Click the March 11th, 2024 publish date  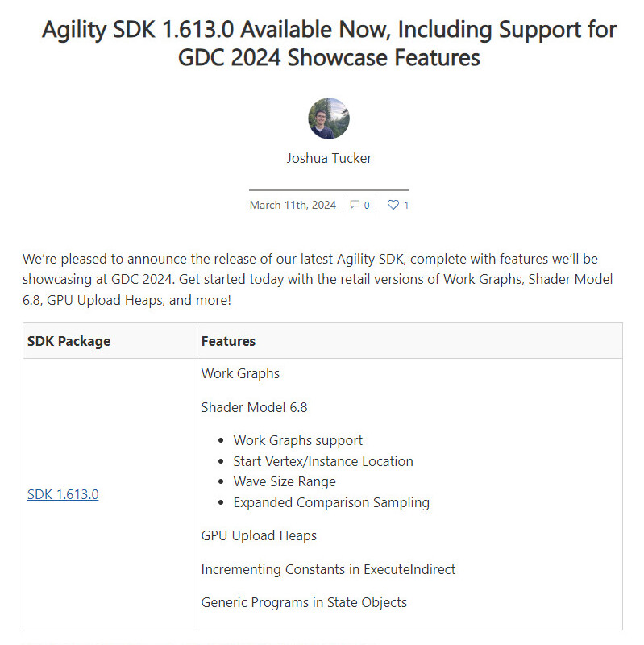pyautogui.click(x=293, y=205)
